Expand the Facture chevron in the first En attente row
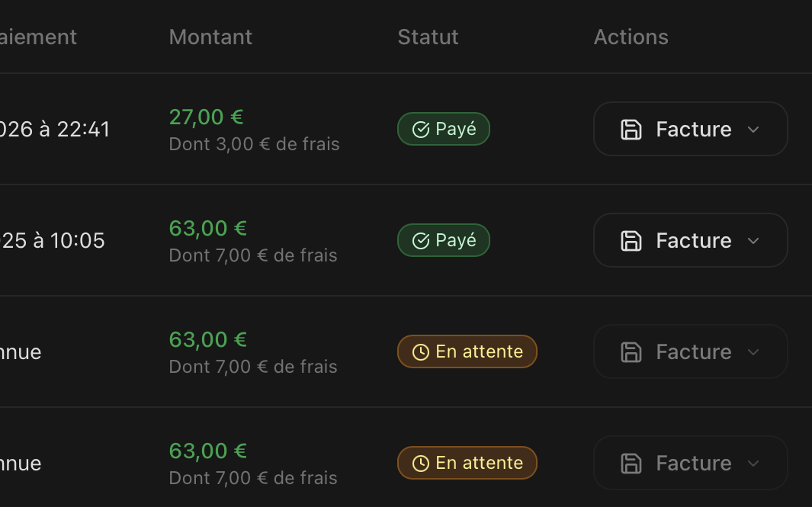The height and width of the screenshot is (507, 812). 753,352
